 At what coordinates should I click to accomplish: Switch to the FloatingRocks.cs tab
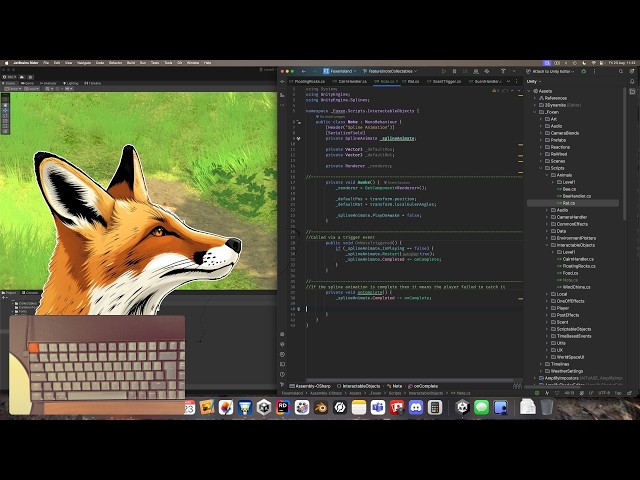(307, 82)
